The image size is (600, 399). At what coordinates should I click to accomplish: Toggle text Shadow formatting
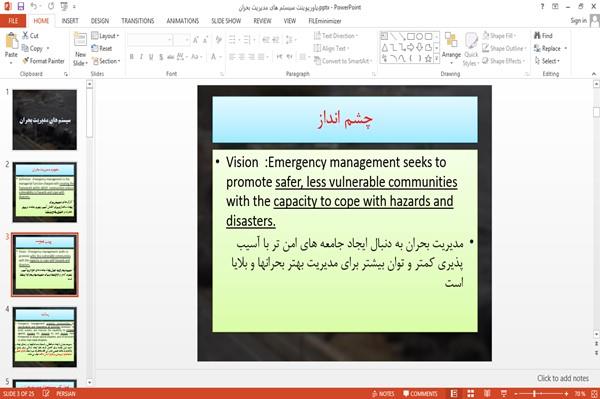pyautogui.click(x=161, y=57)
